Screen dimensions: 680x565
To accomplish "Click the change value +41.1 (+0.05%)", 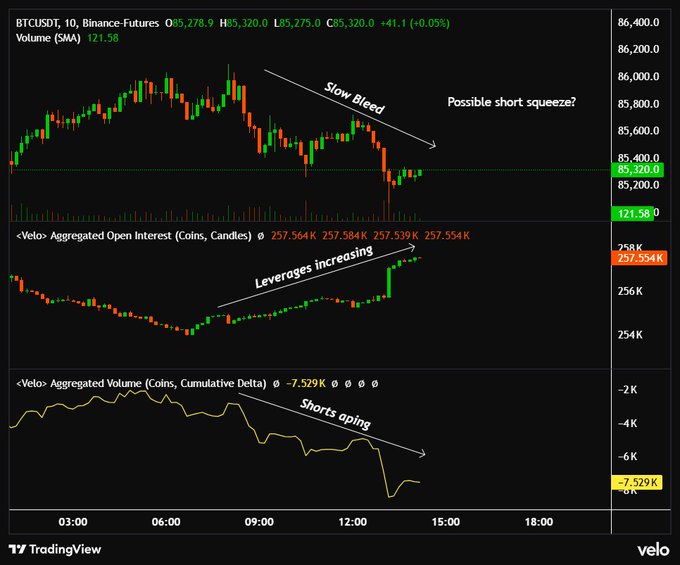I will click(415, 23).
